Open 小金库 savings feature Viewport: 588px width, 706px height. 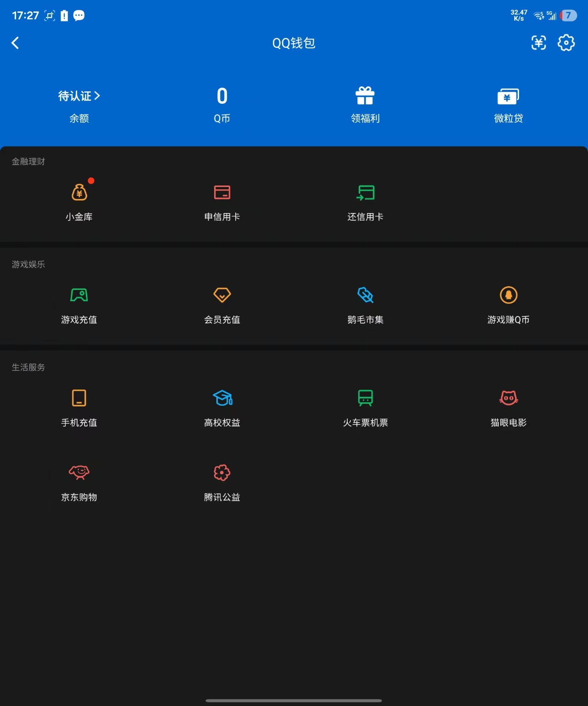pyautogui.click(x=79, y=200)
